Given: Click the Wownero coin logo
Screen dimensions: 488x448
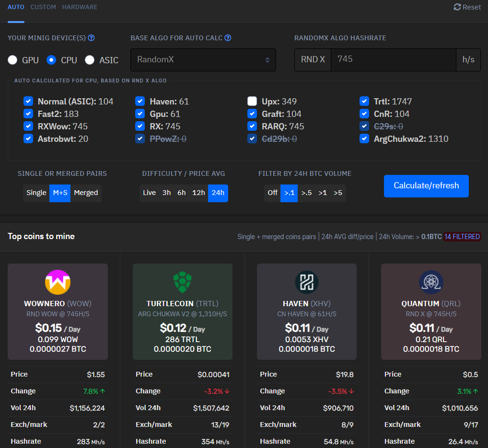Looking at the screenshot, I should tap(58, 282).
